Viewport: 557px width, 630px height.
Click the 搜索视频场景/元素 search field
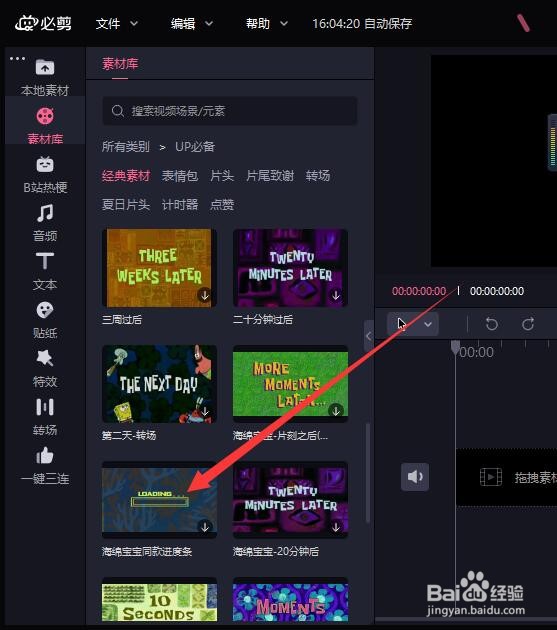pyautogui.click(x=230, y=110)
